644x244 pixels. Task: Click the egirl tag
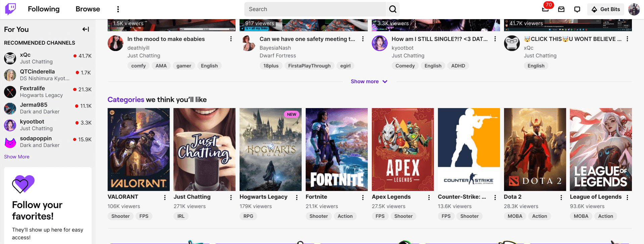click(345, 66)
